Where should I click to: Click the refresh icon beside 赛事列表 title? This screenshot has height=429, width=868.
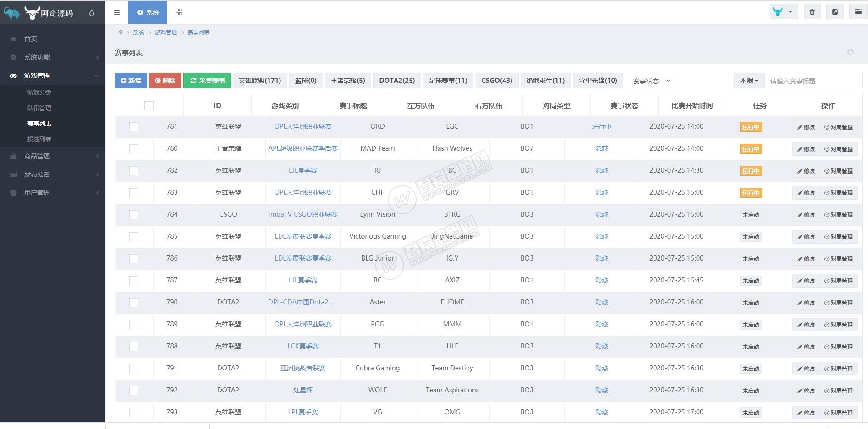pos(850,52)
